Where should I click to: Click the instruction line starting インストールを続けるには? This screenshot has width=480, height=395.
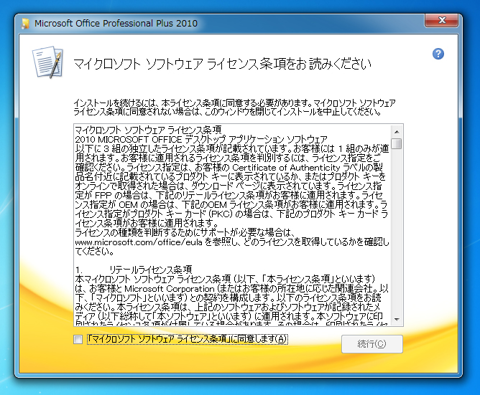[234, 103]
